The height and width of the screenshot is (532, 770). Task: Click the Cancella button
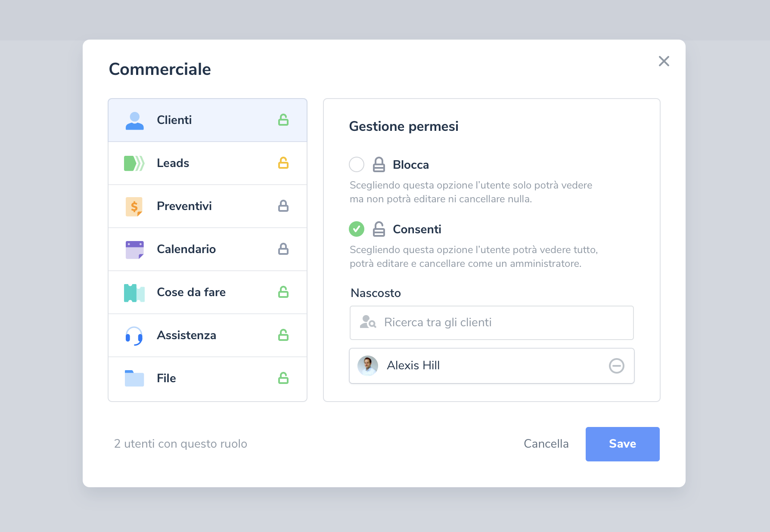(546, 444)
